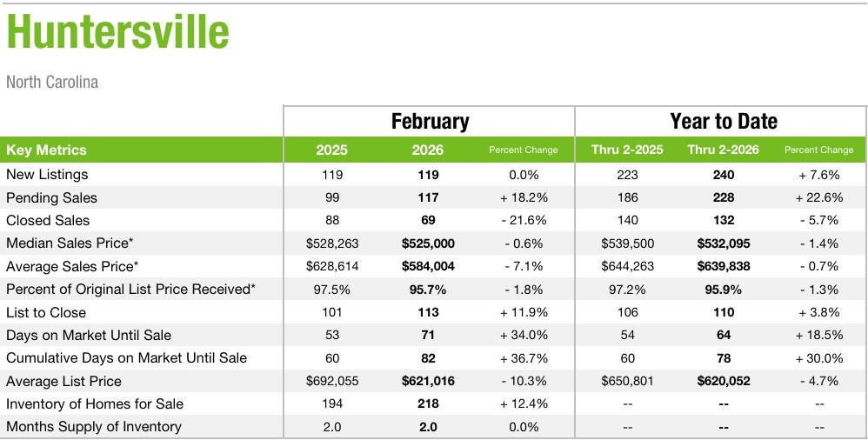Click Months Supply of Inventory label

coord(94,426)
